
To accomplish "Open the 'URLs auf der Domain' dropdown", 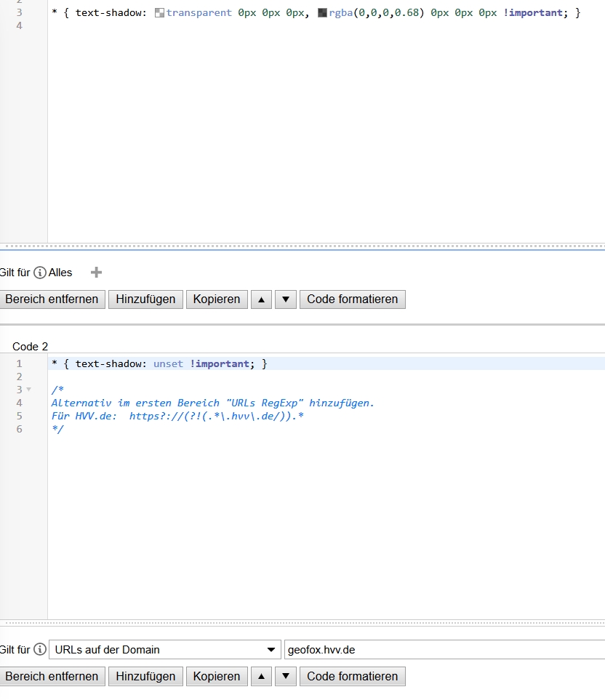I will [x=164, y=649].
